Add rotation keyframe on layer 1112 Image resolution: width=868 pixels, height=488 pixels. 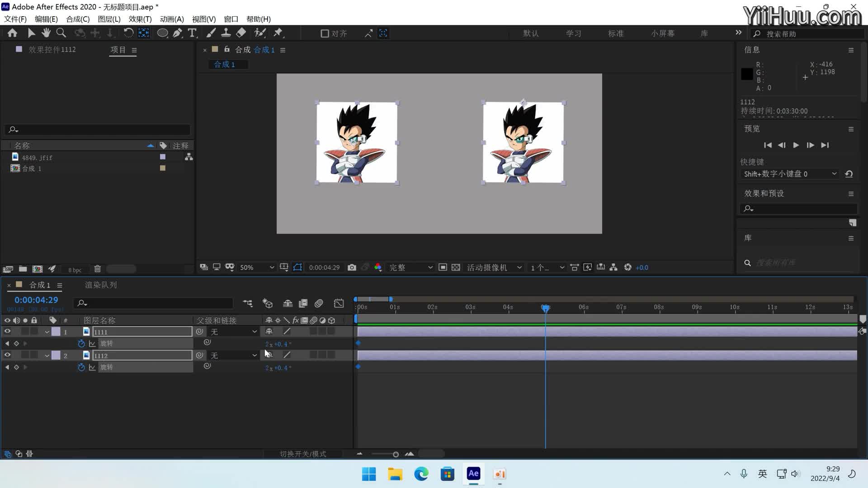16,367
